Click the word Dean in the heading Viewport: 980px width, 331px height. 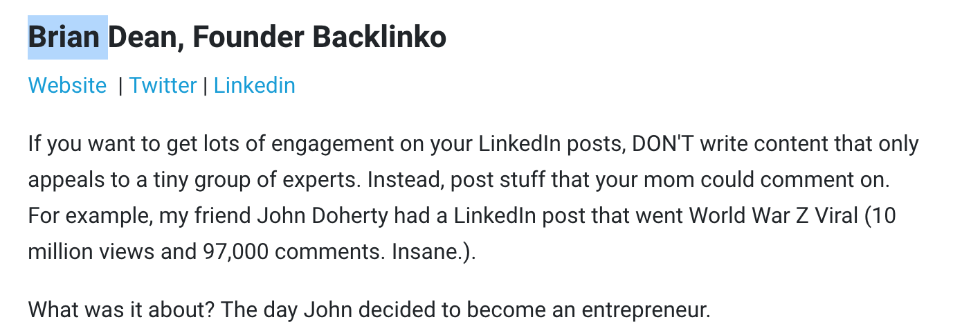(x=147, y=37)
